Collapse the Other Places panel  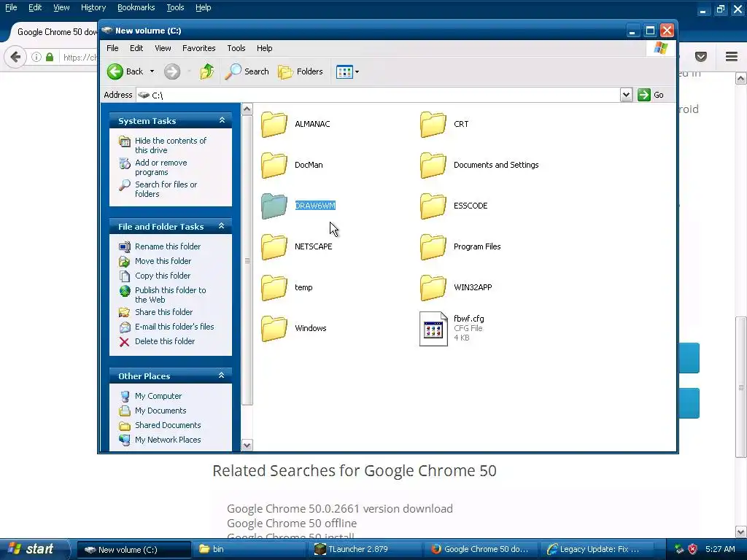222,376
